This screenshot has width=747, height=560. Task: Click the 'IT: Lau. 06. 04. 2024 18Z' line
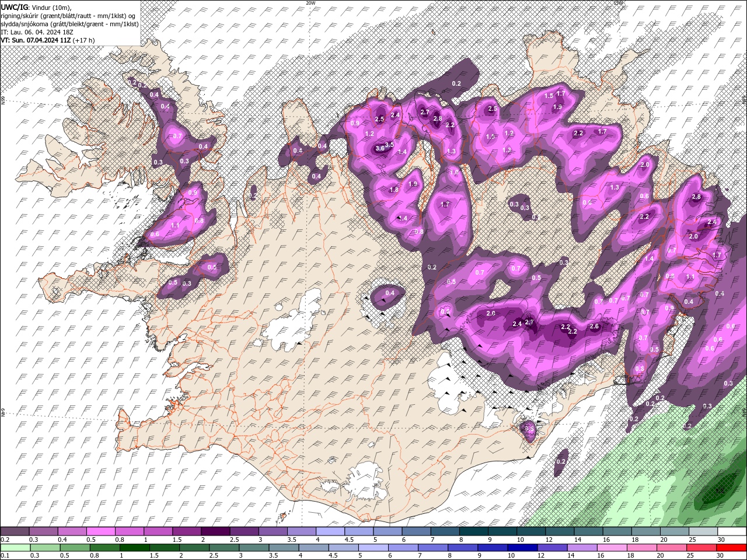37,32
